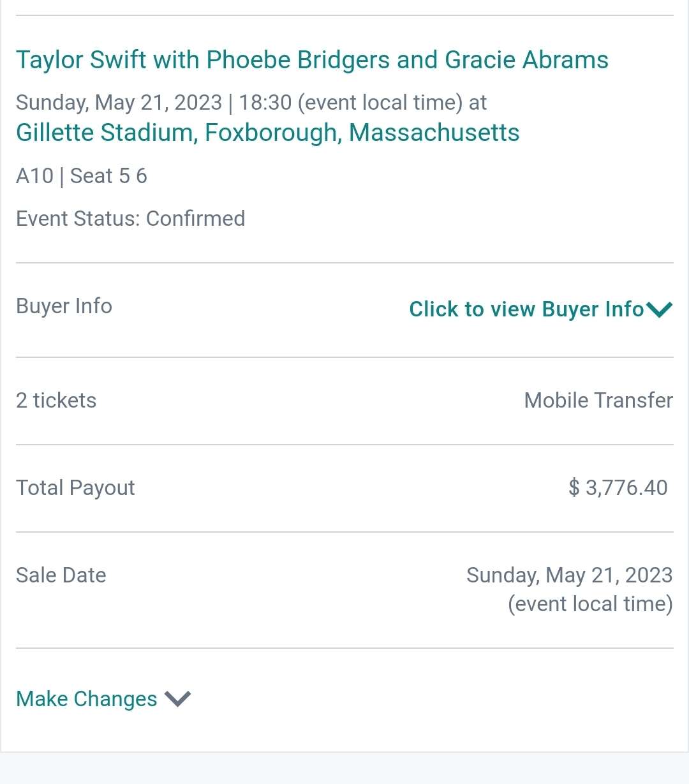Image resolution: width=689 pixels, height=784 pixels.
Task: Click the chevron beside Make Changes
Action: 177,699
